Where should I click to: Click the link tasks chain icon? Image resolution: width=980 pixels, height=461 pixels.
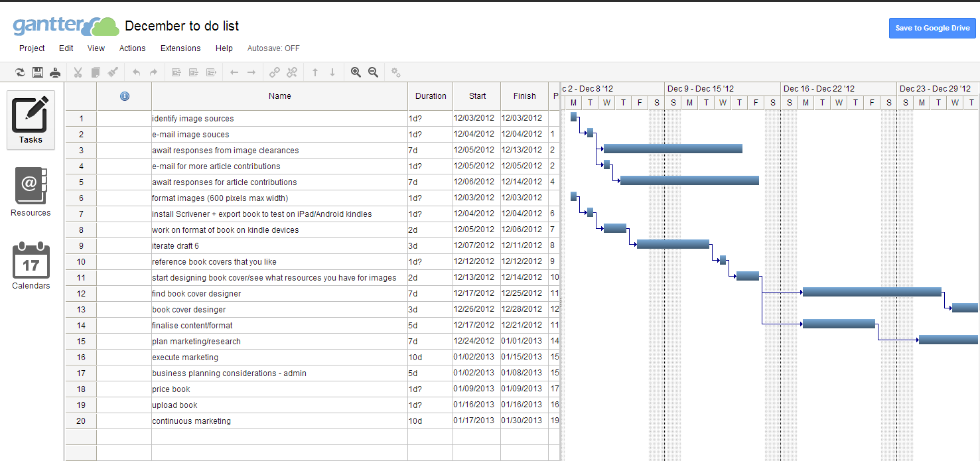[274, 72]
